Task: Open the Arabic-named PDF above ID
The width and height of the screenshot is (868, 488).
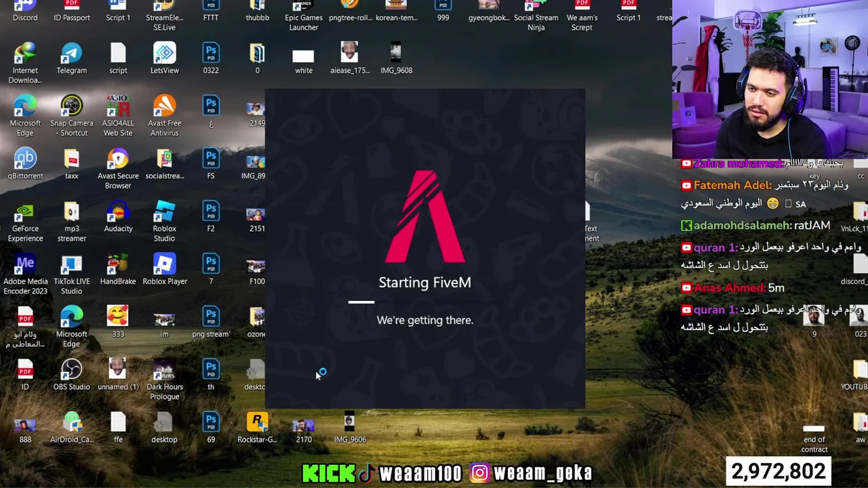Action: [25, 327]
